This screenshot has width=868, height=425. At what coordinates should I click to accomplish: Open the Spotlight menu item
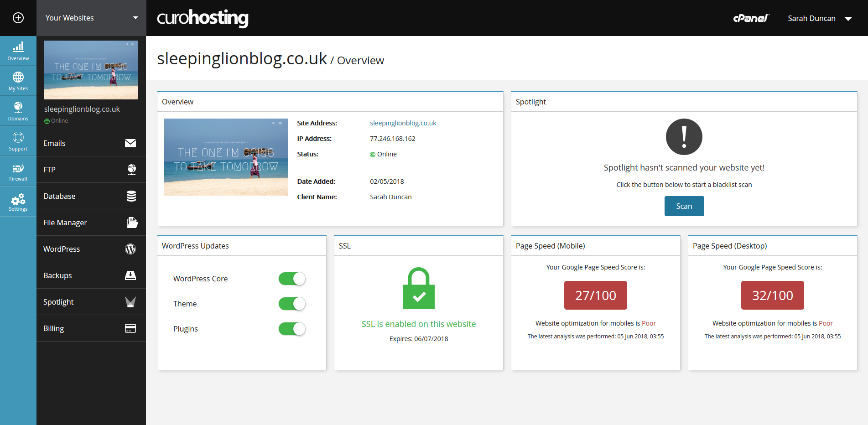[x=91, y=302]
